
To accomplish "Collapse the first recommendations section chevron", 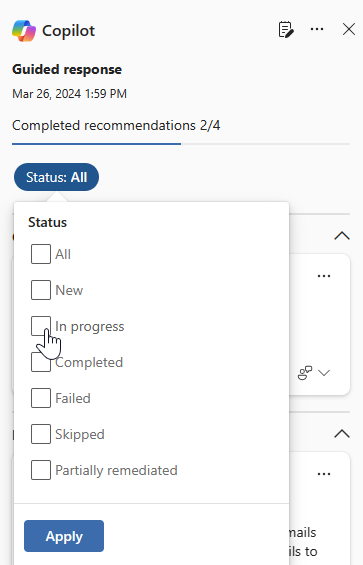I will 342,236.
